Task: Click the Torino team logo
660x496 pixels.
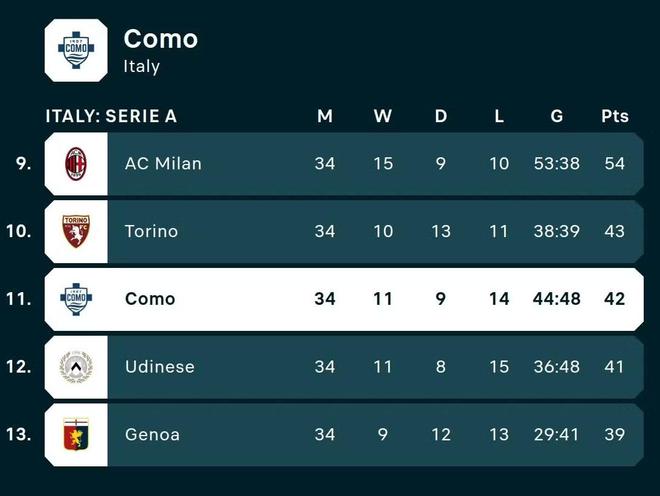Action: pos(76,231)
